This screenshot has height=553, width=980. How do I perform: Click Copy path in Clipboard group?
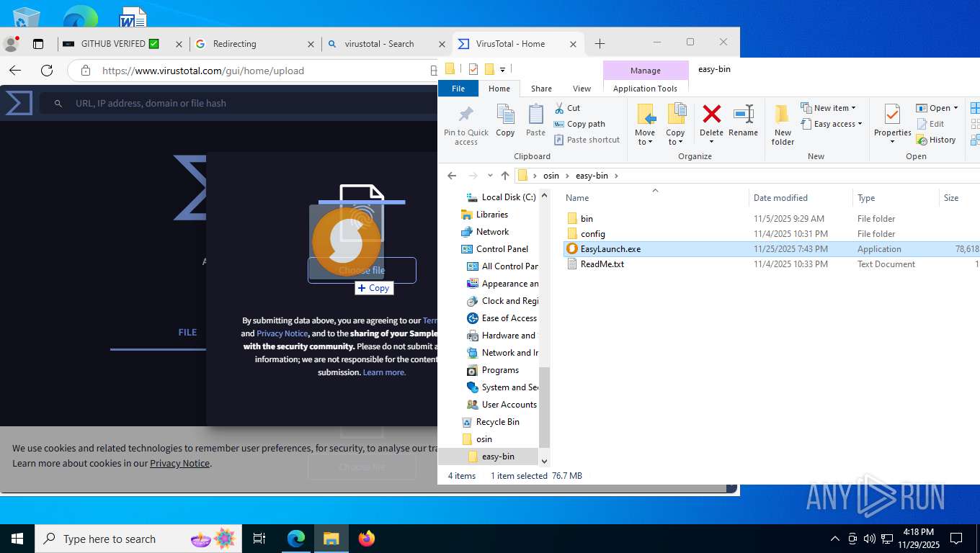(x=579, y=124)
